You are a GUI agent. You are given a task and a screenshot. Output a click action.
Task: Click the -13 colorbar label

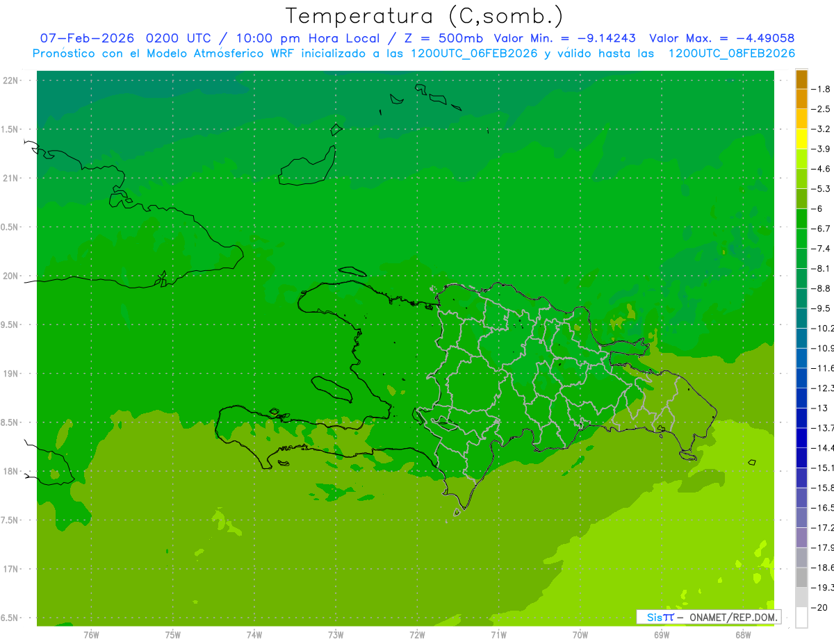[819, 408]
